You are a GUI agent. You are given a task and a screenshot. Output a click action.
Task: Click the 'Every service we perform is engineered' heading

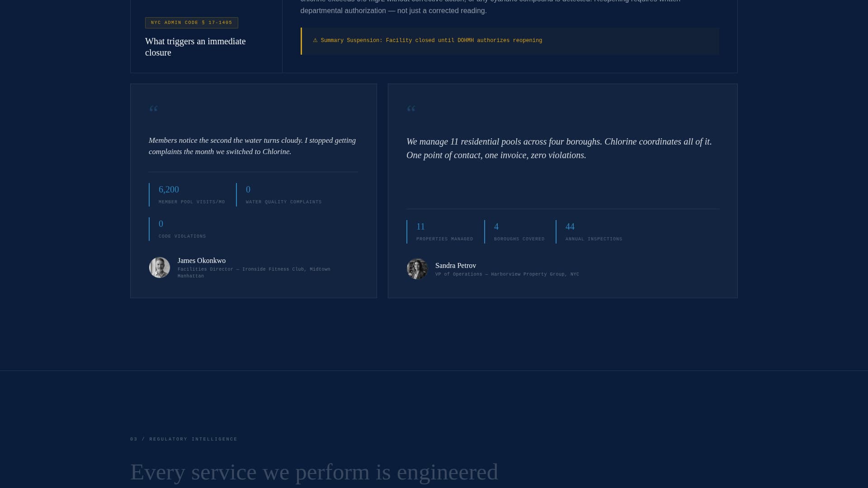pos(314,472)
